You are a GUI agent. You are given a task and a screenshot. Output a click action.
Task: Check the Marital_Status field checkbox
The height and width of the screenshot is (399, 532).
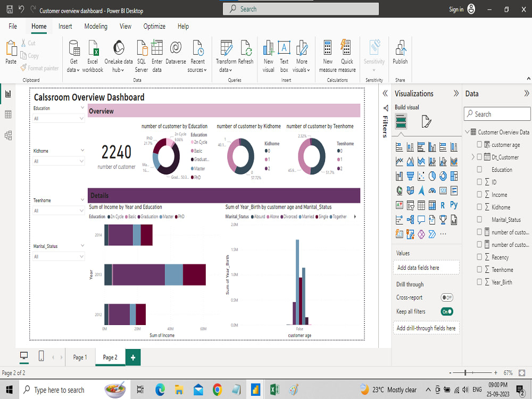pyautogui.click(x=479, y=220)
